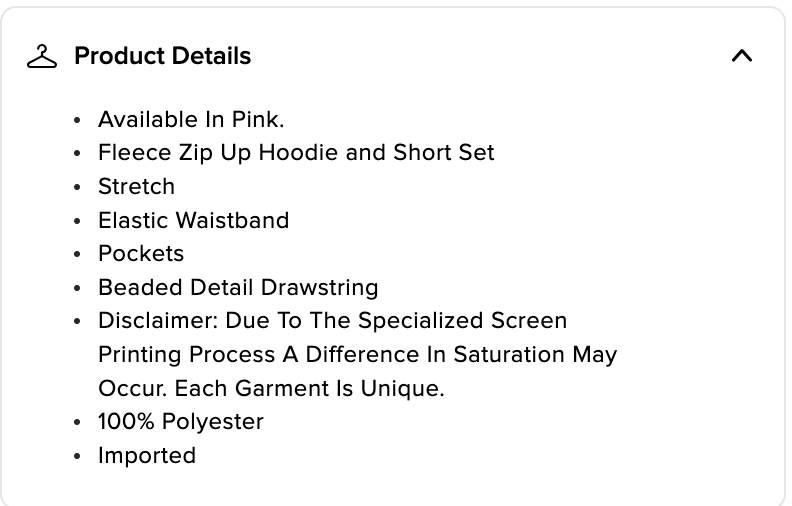The image size is (792, 506).
Task: Click the bullet point before "Imported"
Action: click(78, 457)
